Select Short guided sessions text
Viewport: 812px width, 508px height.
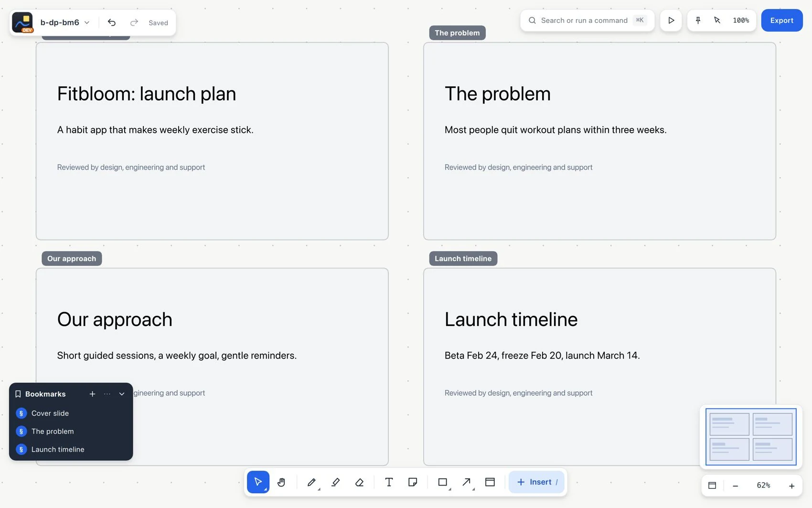point(177,356)
